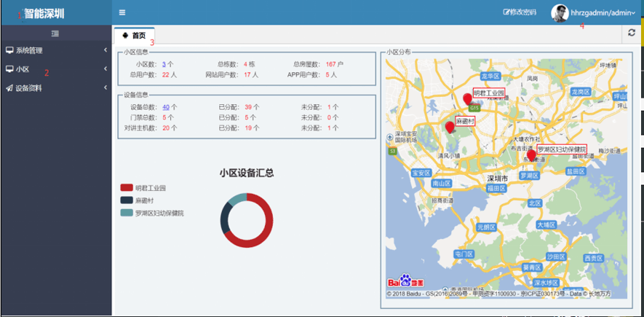Open the 小区 sidebar menu

pyautogui.click(x=56, y=69)
